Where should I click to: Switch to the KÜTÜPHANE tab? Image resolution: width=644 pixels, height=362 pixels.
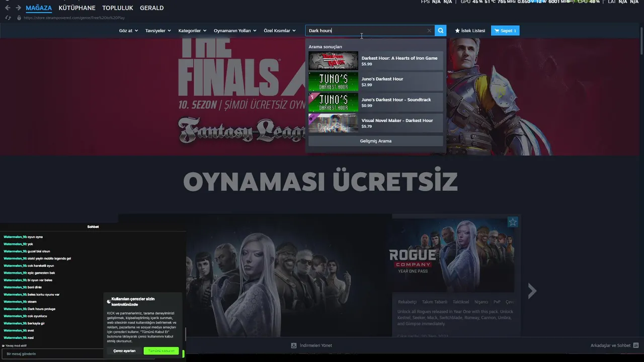(x=77, y=8)
